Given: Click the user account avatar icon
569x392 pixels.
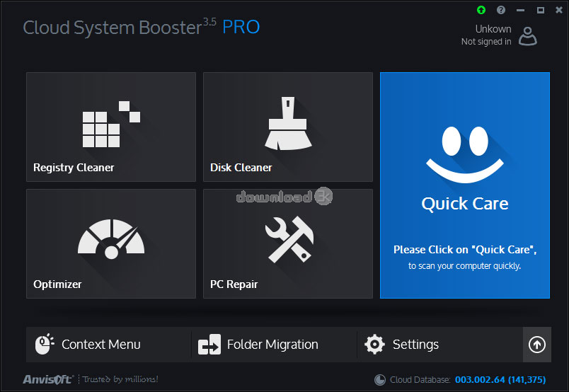Looking at the screenshot, I should click(528, 36).
